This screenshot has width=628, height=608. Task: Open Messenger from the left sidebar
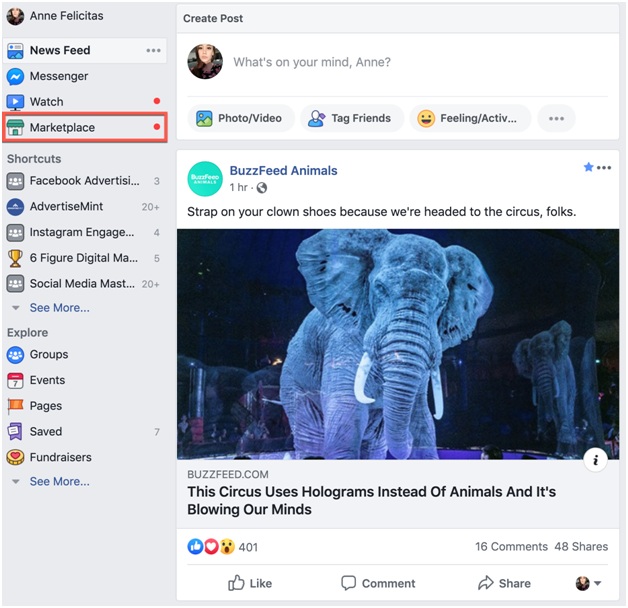click(58, 76)
